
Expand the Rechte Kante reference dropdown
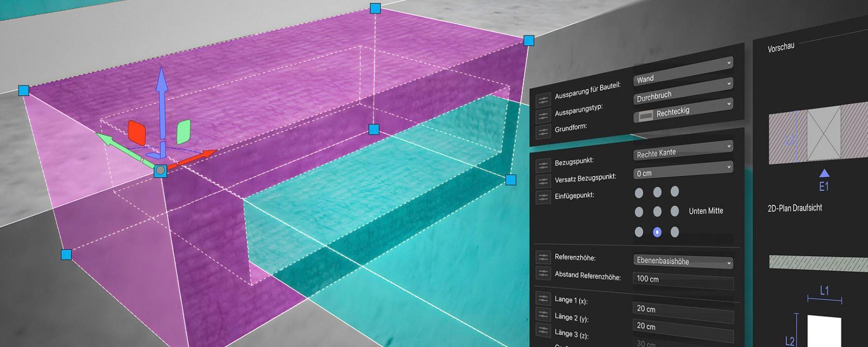pos(682,150)
